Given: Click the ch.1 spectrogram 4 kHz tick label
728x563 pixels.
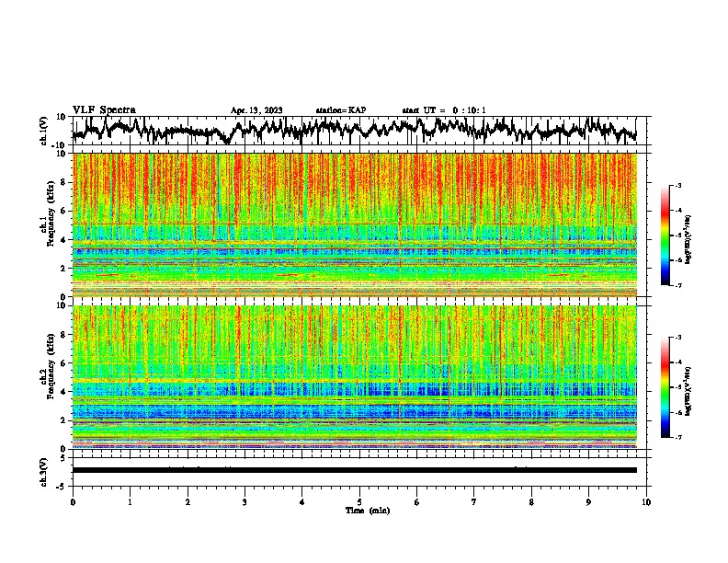Looking at the screenshot, I should pos(63,240).
